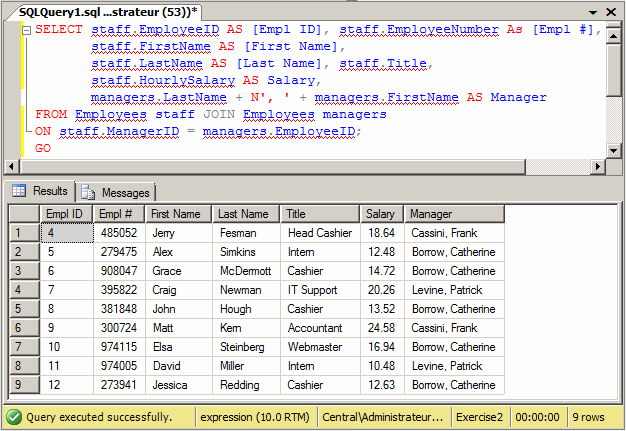The image size is (626, 431).
Task: Click the Accountant title cell
Action: tap(321, 328)
